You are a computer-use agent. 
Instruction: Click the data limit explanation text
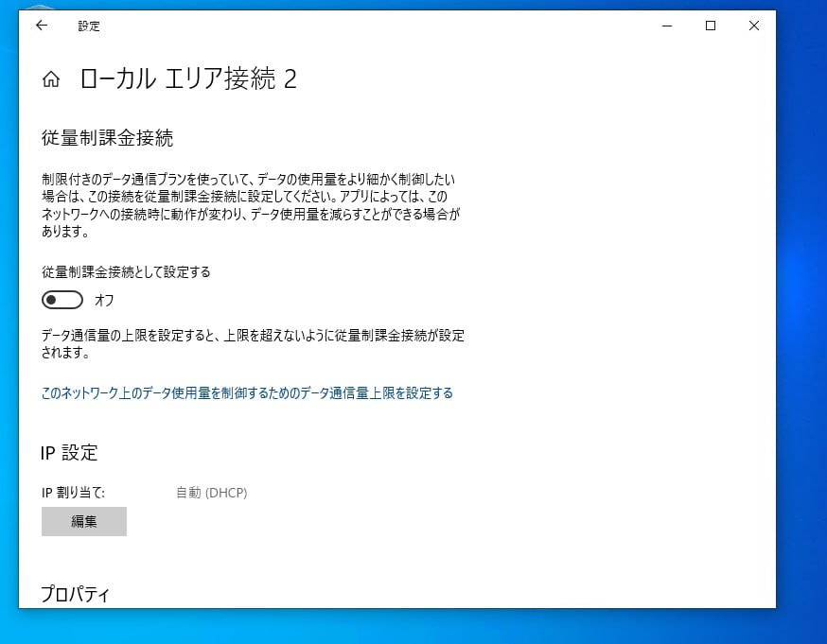[x=253, y=344]
